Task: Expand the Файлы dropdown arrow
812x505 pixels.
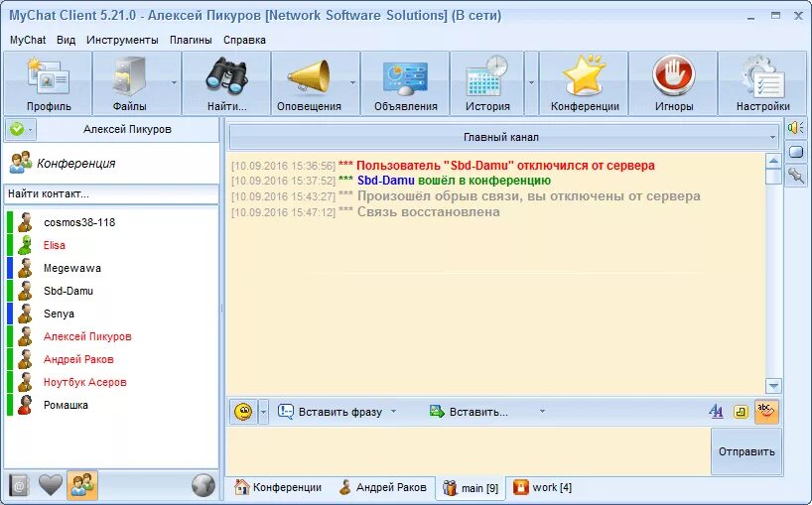Action: (x=174, y=82)
